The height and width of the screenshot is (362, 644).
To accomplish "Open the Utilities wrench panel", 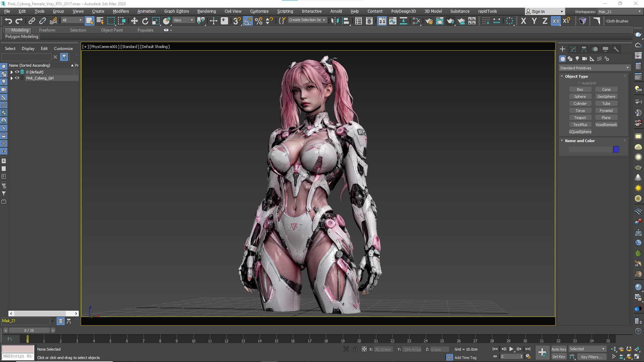I will click(616, 49).
